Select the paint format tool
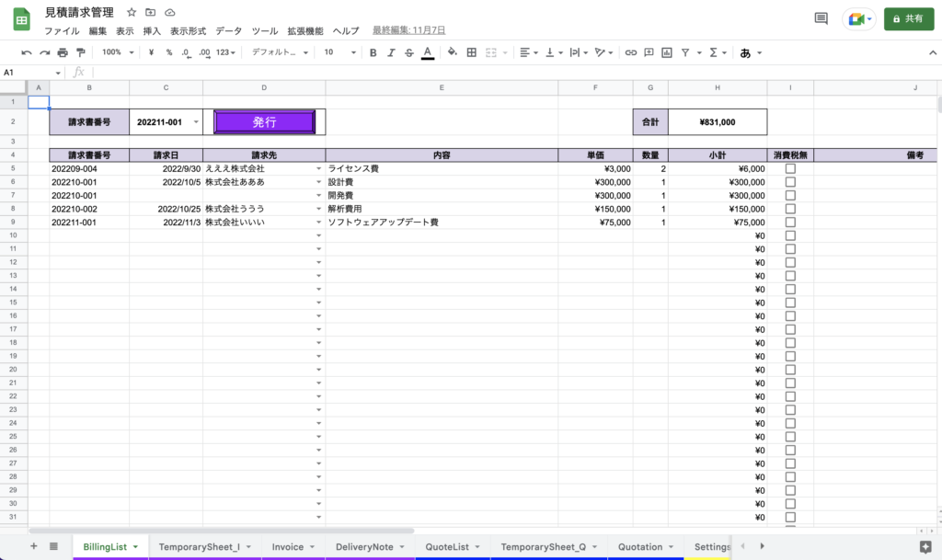Viewport: 942px width, 560px height. [81, 52]
